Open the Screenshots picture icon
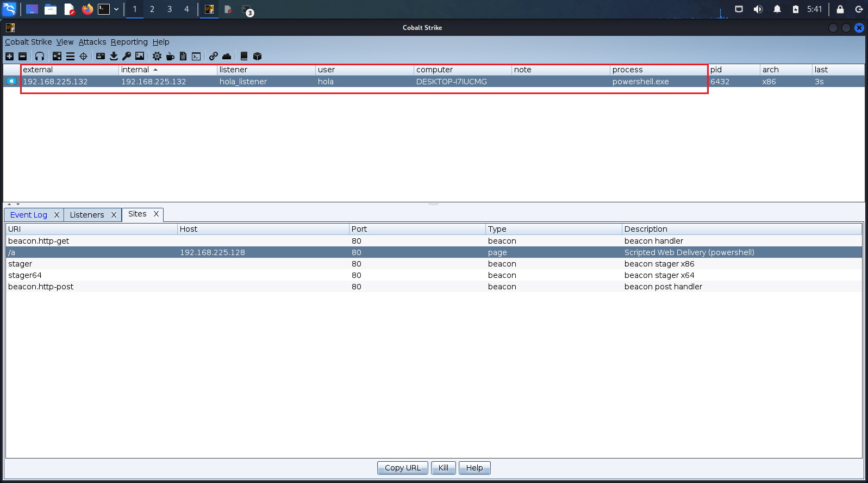This screenshot has height=483, width=868. tap(140, 56)
